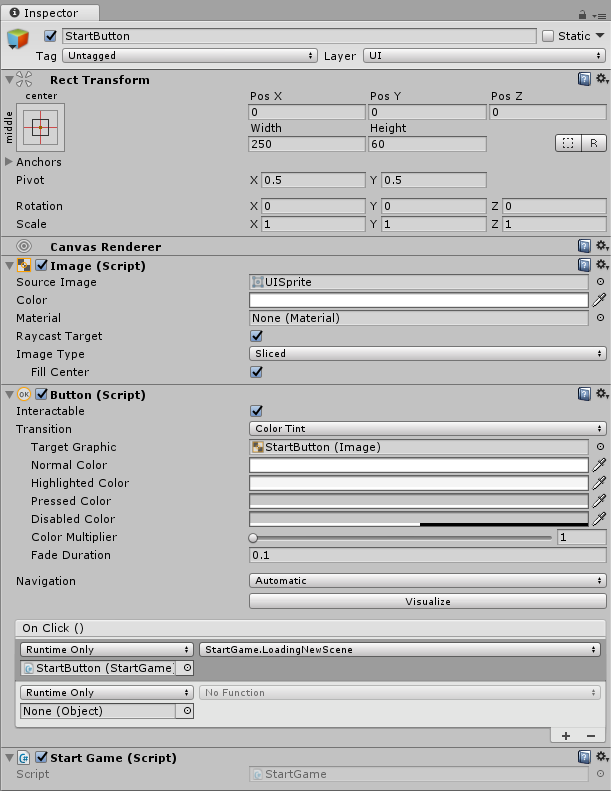
Task: Open the first Runtime Only dropdown
Action: (107, 650)
